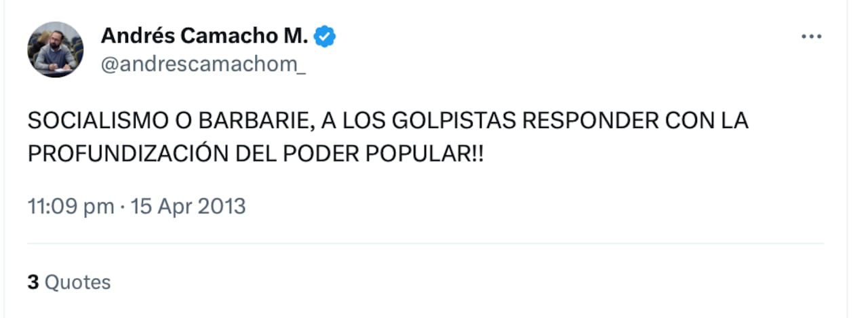
Task: Click the pm text in the timestamp
Action: 100,205
